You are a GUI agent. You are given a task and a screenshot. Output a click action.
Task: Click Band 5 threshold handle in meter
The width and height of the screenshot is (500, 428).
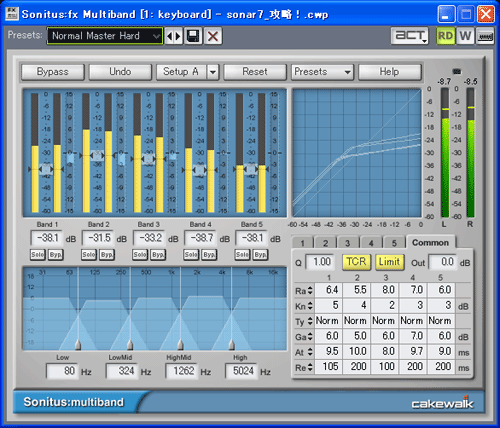(251, 169)
